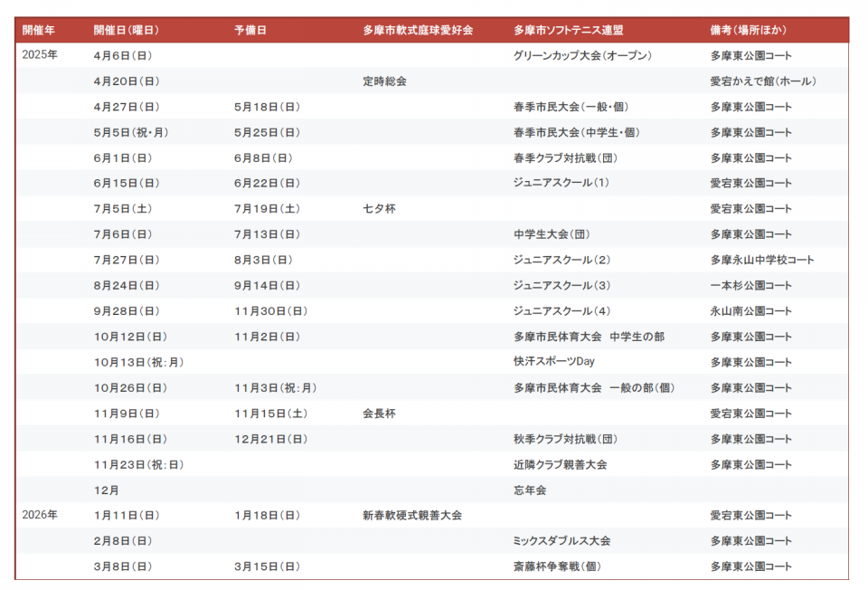The image size is (868, 590).
Task: Select 春季市民大会(一般・個) event
Action: pyautogui.click(x=571, y=107)
